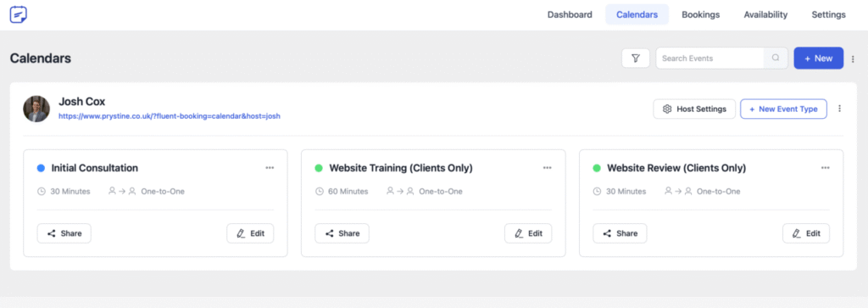The height and width of the screenshot is (308, 868).
Task: Open the Website Review (Clients Only) title
Action: [676, 168]
